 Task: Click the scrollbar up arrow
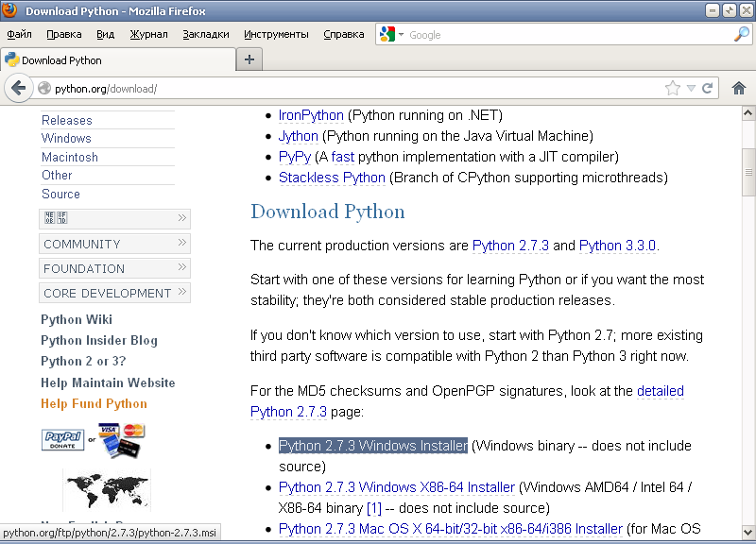748,113
